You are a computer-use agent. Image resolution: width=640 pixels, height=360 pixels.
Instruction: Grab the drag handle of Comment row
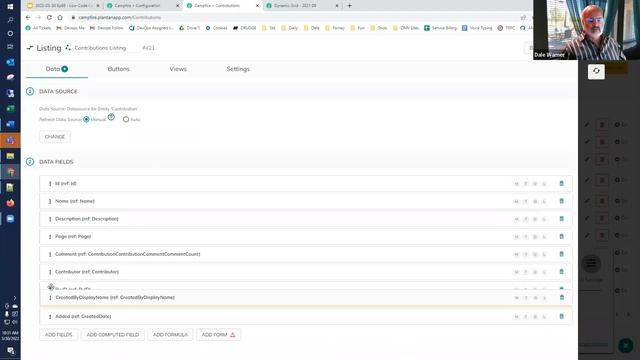click(50, 254)
